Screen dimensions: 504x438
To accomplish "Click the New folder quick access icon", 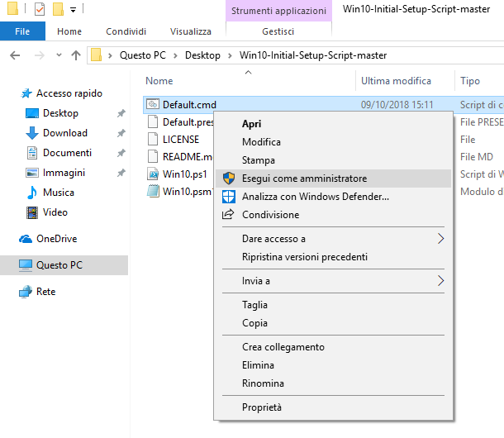I will (x=58, y=9).
